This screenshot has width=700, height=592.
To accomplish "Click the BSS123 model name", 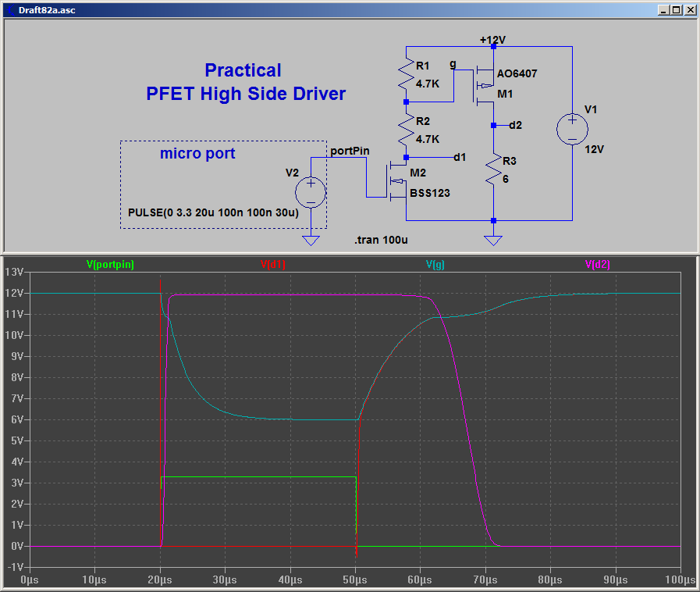I will pos(430,193).
